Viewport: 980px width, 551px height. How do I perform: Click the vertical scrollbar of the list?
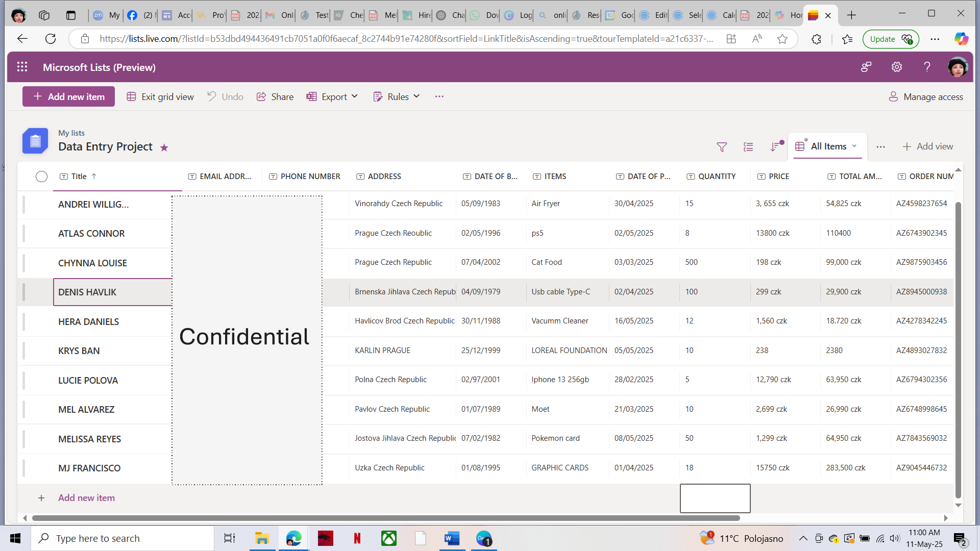point(958,350)
